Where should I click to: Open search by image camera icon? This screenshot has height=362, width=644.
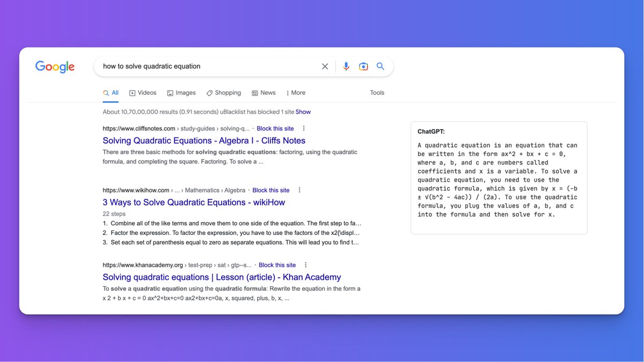coord(363,67)
